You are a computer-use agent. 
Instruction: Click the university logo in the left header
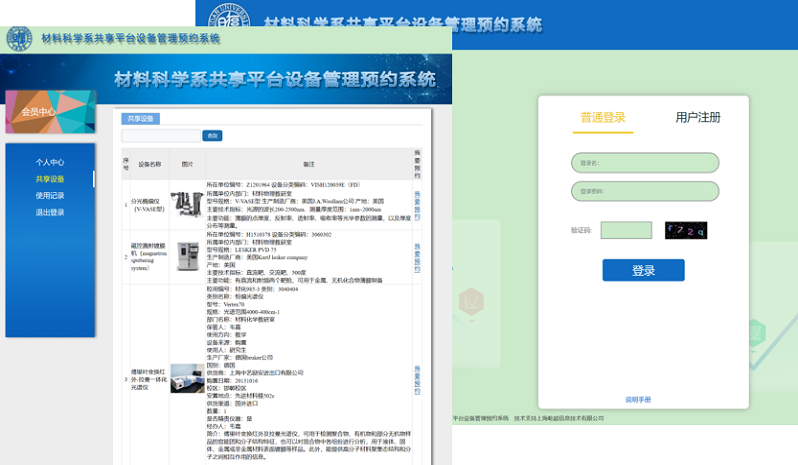click(x=19, y=38)
